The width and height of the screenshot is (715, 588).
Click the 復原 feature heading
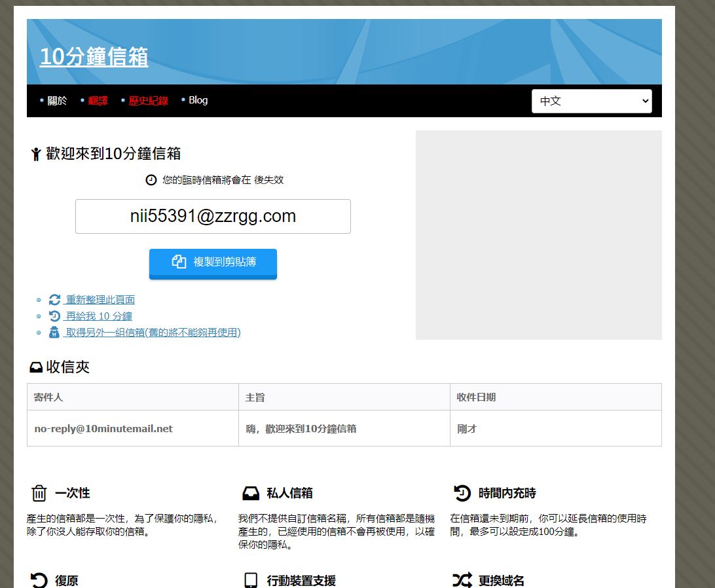pos(67,581)
